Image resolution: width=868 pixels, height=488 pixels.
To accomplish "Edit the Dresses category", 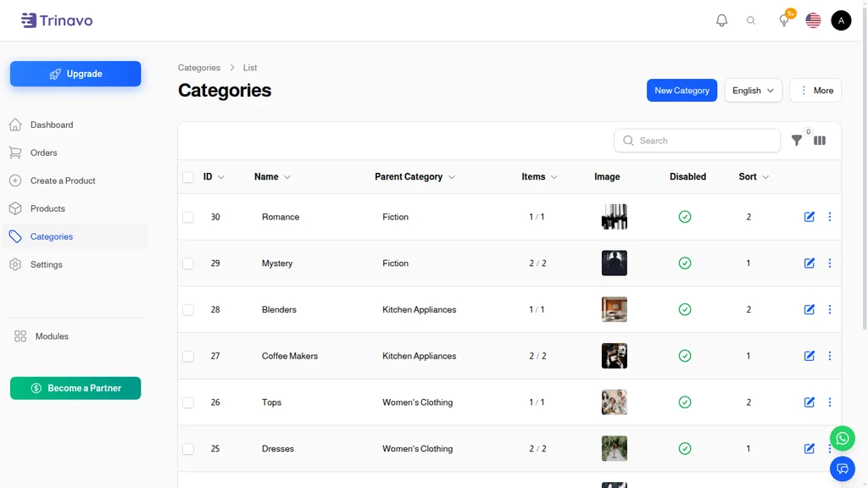I will 810,449.
